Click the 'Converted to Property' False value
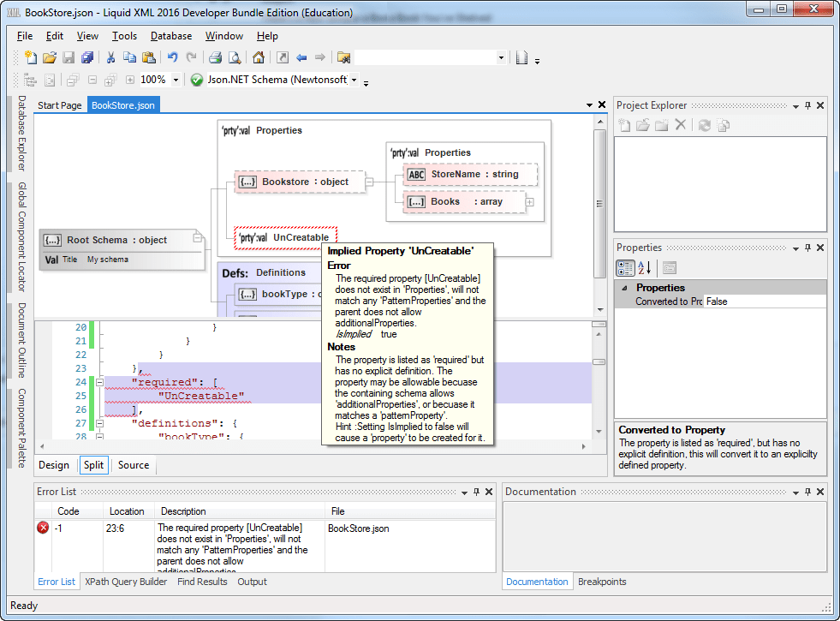 (716, 302)
